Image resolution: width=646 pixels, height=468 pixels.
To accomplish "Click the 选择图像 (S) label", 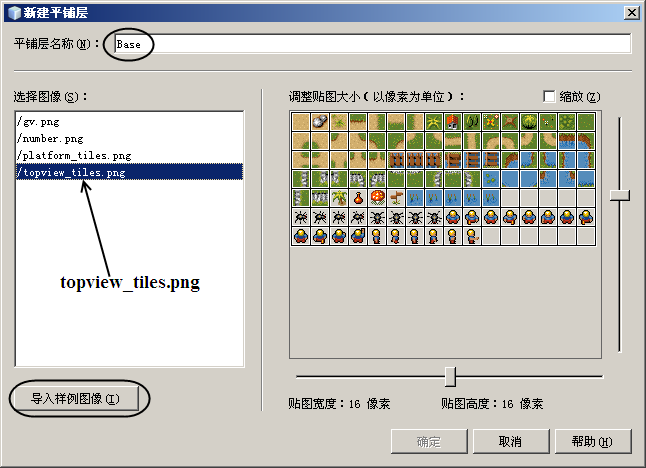I will tap(51, 97).
